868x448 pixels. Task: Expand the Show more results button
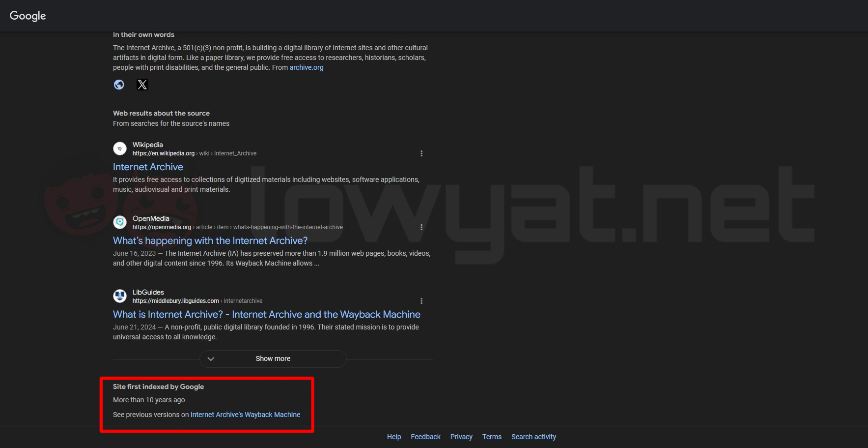pyautogui.click(x=273, y=359)
